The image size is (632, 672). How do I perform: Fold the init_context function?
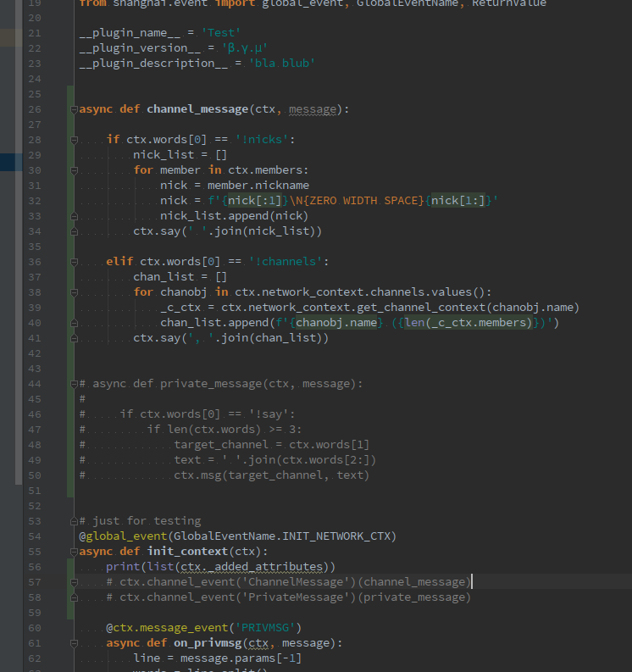click(75, 552)
